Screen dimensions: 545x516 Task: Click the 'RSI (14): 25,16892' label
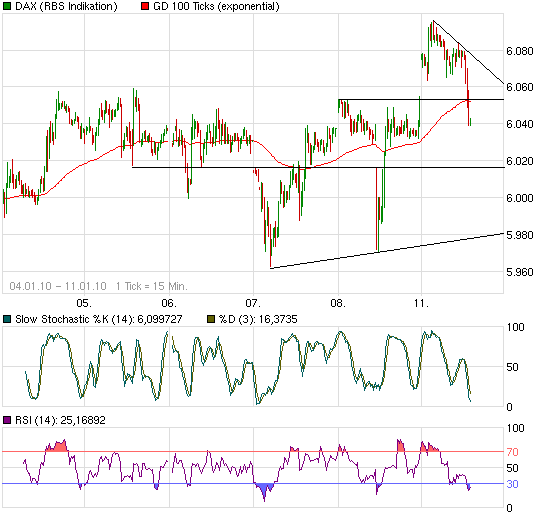(x=60, y=420)
